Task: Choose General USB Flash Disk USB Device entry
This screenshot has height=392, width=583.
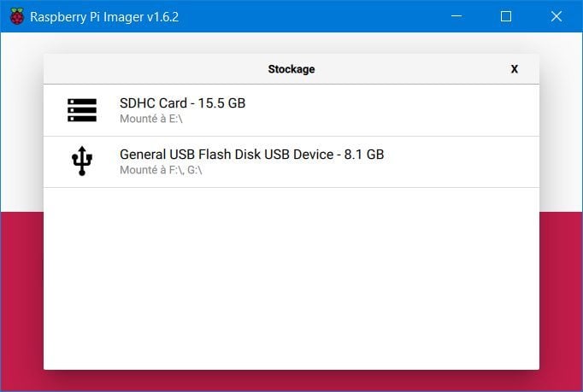Action: click(x=291, y=162)
